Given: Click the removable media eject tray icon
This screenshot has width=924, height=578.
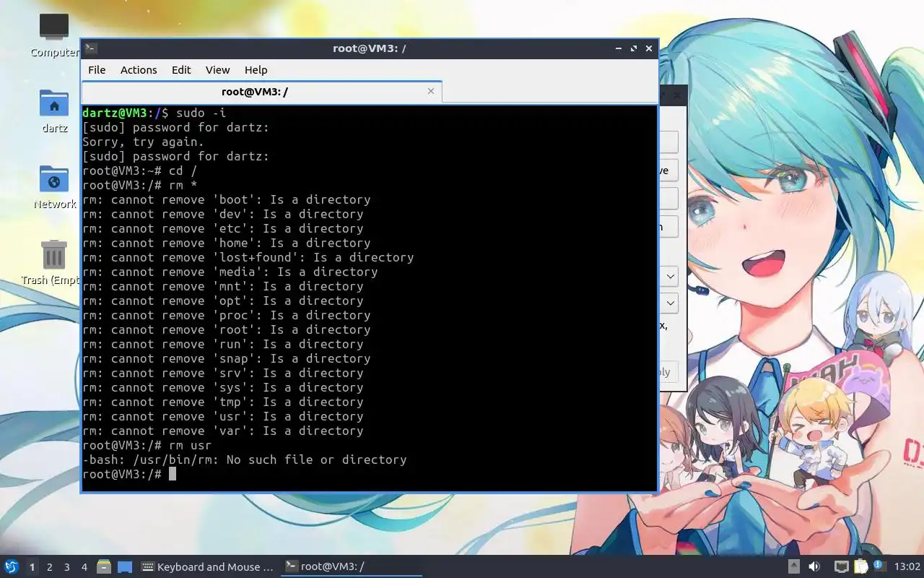Looking at the screenshot, I should [793, 567].
